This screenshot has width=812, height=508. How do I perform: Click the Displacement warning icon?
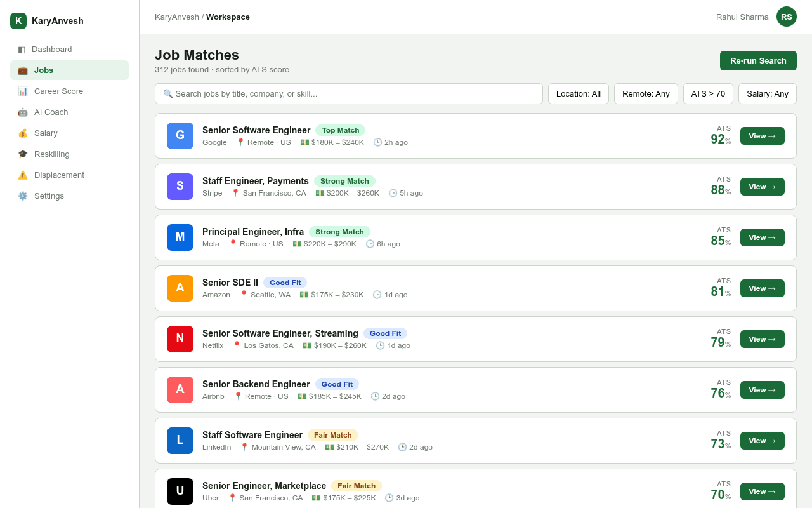click(x=23, y=175)
